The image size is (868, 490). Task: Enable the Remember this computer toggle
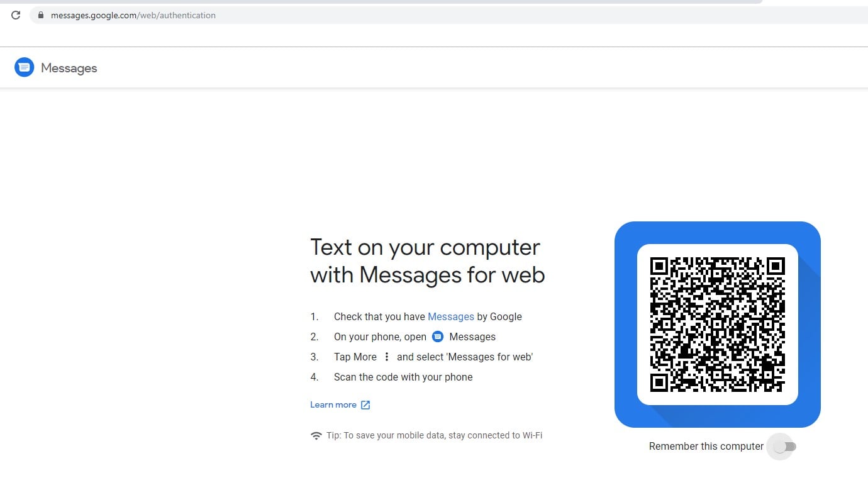[x=784, y=447]
